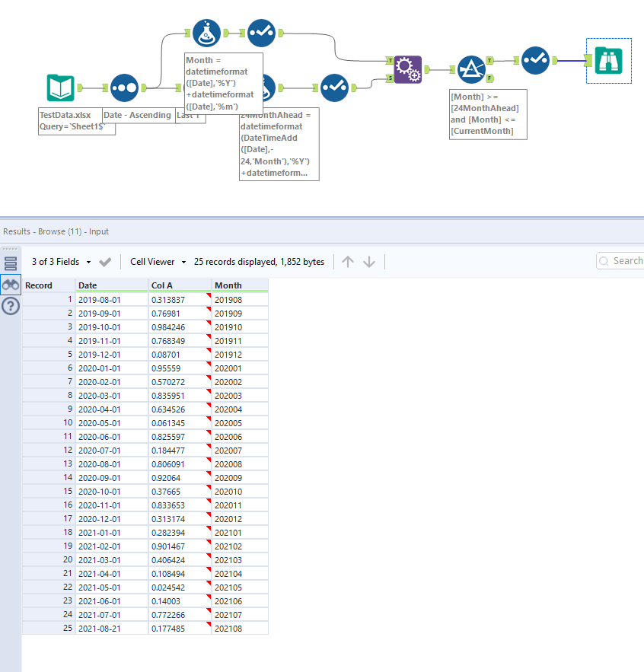Image resolution: width=644 pixels, height=672 pixels.
Task: Select date cell 2020-05-01
Action: pos(112,423)
